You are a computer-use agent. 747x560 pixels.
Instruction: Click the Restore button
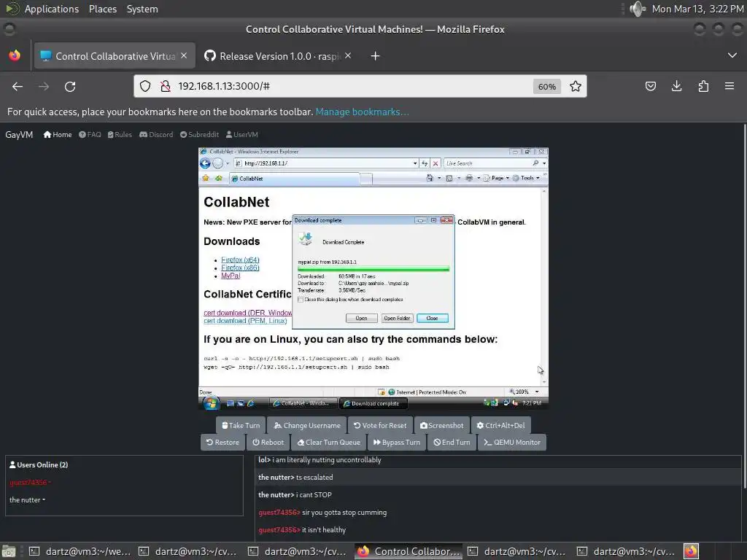click(x=222, y=443)
